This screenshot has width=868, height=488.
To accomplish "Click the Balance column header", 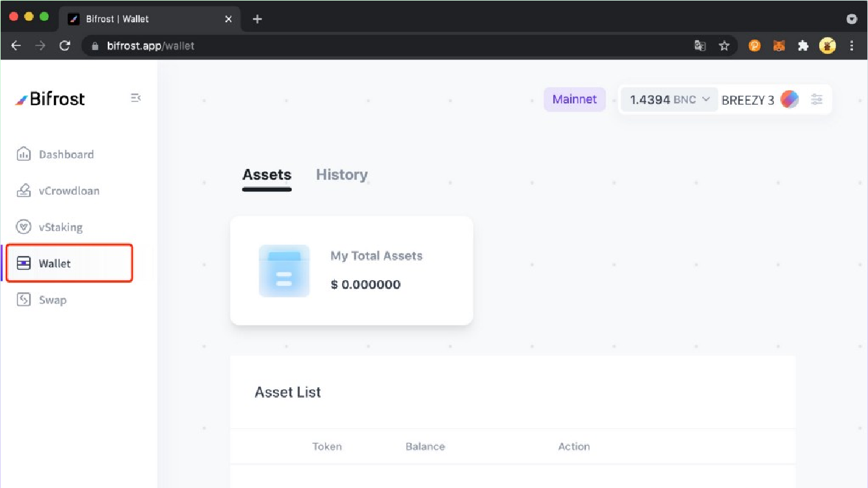I will coord(425,446).
